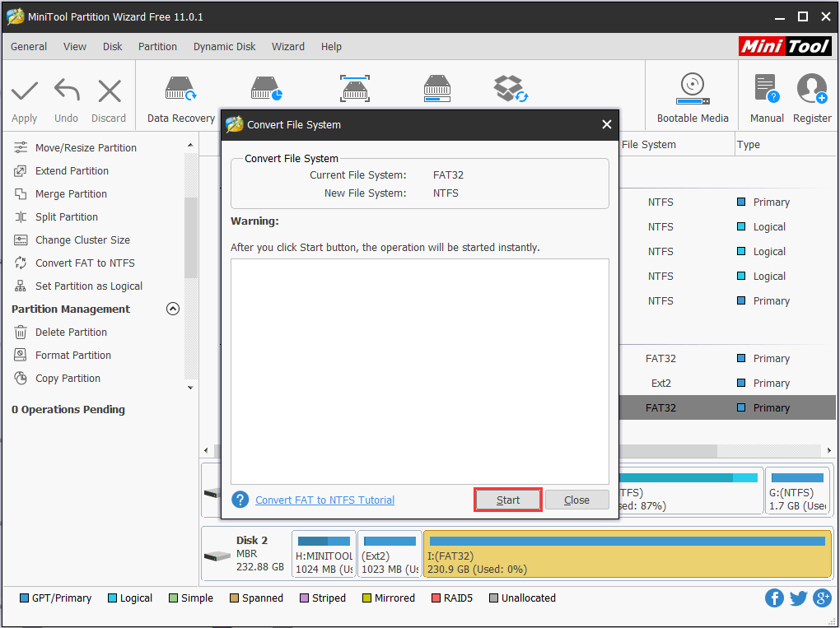Start the file system conversion
The height and width of the screenshot is (628, 840).
[x=507, y=500]
